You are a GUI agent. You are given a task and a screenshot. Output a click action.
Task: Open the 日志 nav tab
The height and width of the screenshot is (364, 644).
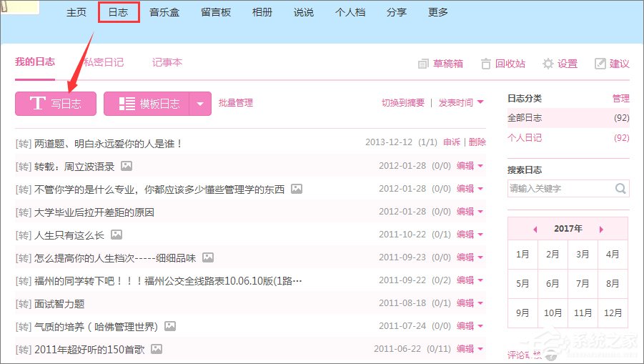coord(118,12)
